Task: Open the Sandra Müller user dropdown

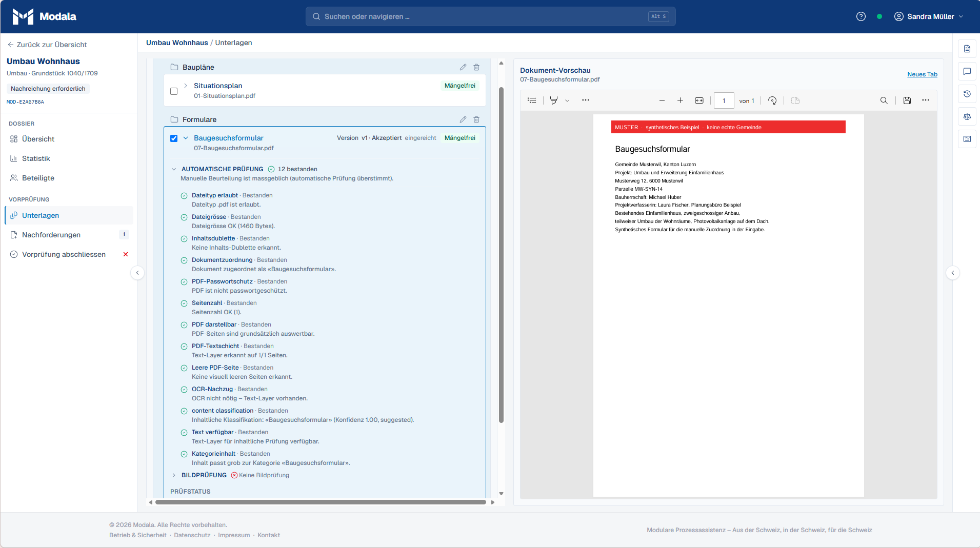Action: pos(929,16)
